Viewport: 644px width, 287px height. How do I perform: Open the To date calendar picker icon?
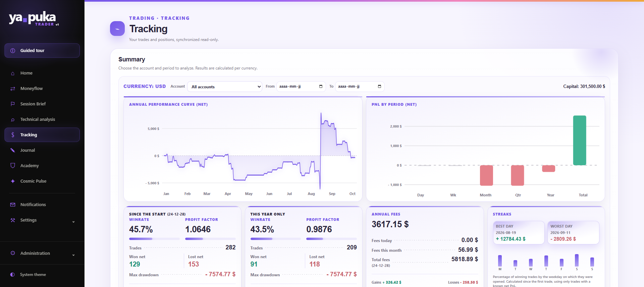379,87
